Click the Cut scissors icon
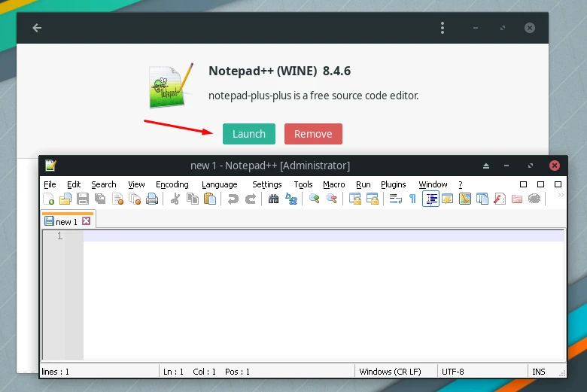Screen dimensions: 587x392 175,199
